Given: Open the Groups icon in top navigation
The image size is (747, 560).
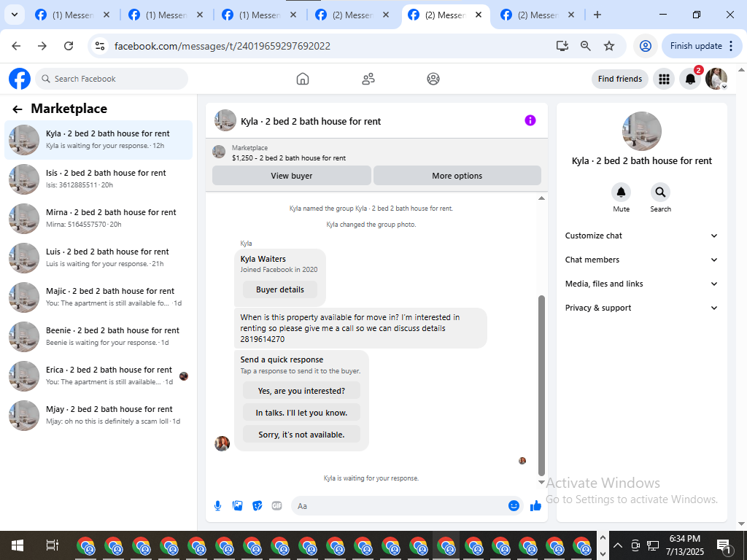Looking at the screenshot, I should tap(433, 79).
